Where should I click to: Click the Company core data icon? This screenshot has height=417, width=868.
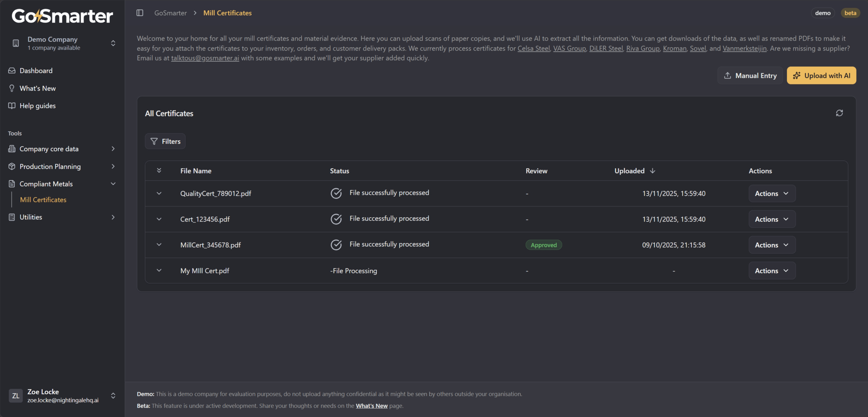tap(12, 149)
